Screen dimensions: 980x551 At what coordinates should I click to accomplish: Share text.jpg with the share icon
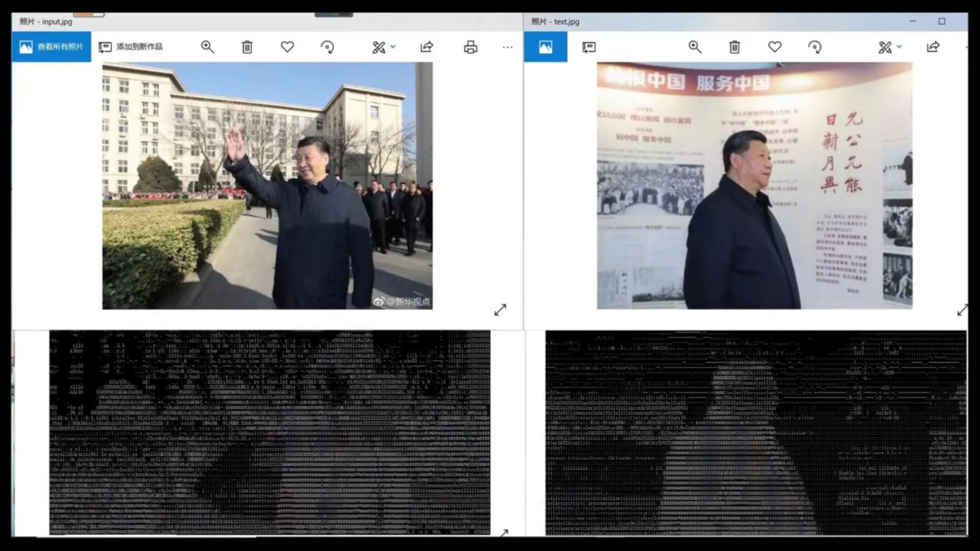(933, 47)
